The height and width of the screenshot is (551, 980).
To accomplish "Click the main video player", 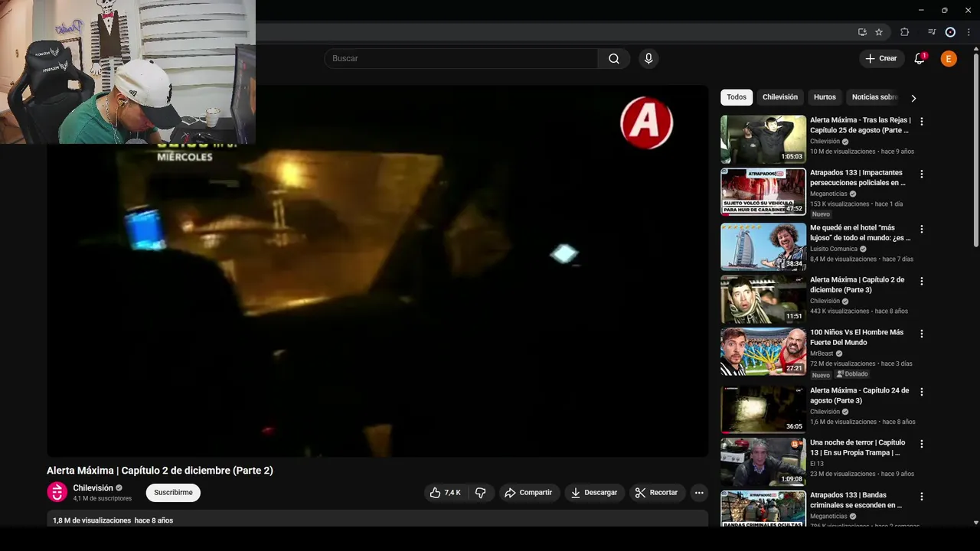I will click(377, 272).
